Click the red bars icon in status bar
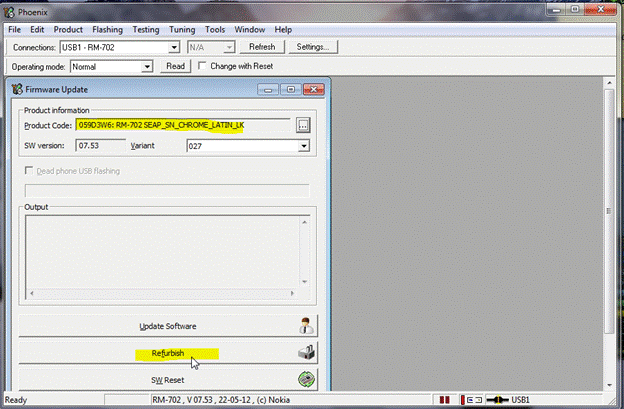Image resolution: width=624 pixels, height=409 pixels. (445, 400)
